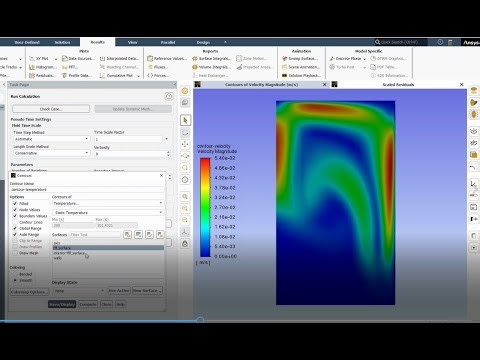Click the first surface list toggle icon
The width and height of the screenshot is (480, 360).
pos(127,235)
